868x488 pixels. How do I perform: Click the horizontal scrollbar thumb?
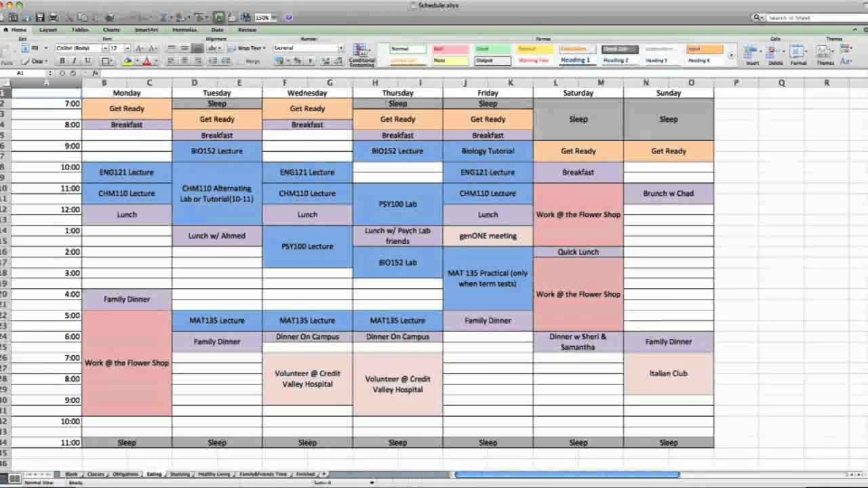[x=567, y=474]
